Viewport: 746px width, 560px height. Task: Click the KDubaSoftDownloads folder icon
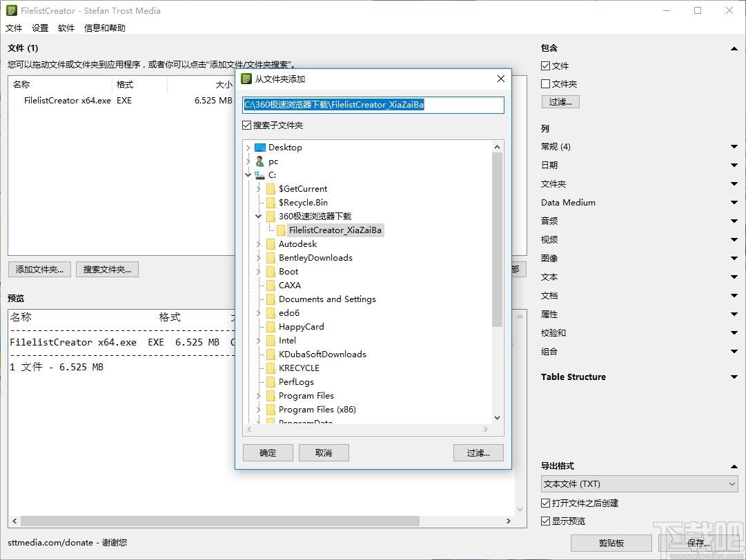click(x=271, y=354)
